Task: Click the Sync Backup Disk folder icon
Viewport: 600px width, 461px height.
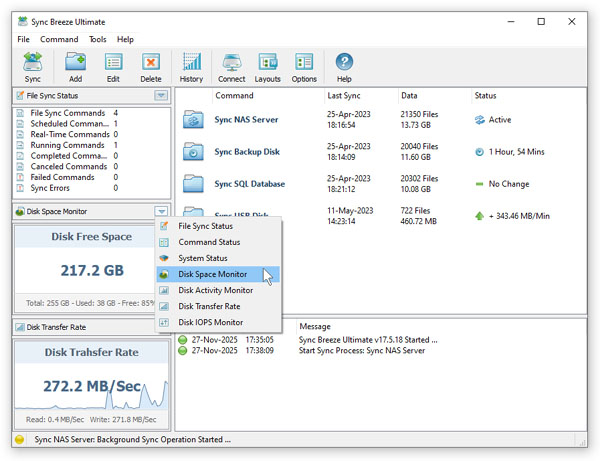Action: [193, 151]
